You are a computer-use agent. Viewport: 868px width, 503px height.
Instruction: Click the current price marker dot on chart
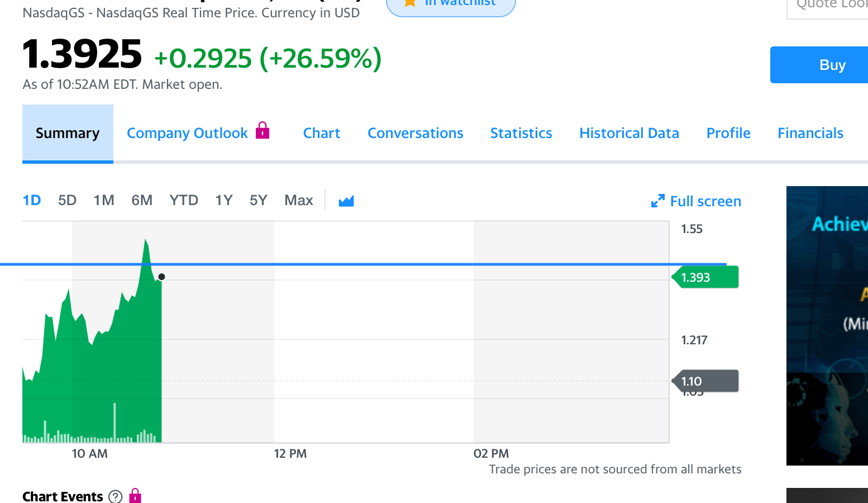click(161, 277)
